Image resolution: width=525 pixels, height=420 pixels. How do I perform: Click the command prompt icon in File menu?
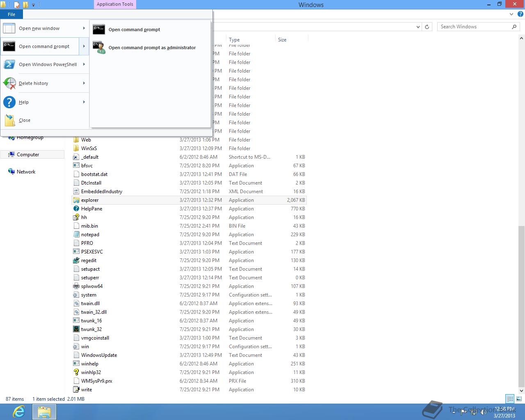point(9,46)
